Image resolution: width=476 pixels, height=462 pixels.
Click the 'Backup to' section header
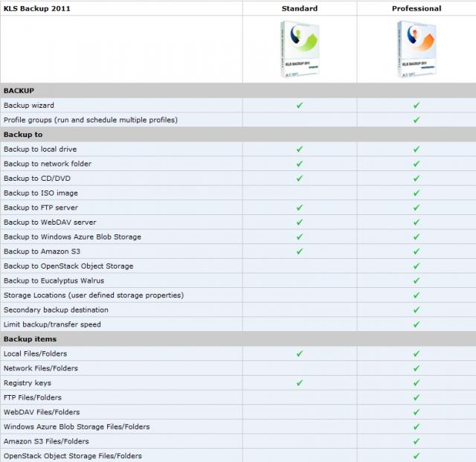(23, 135)
